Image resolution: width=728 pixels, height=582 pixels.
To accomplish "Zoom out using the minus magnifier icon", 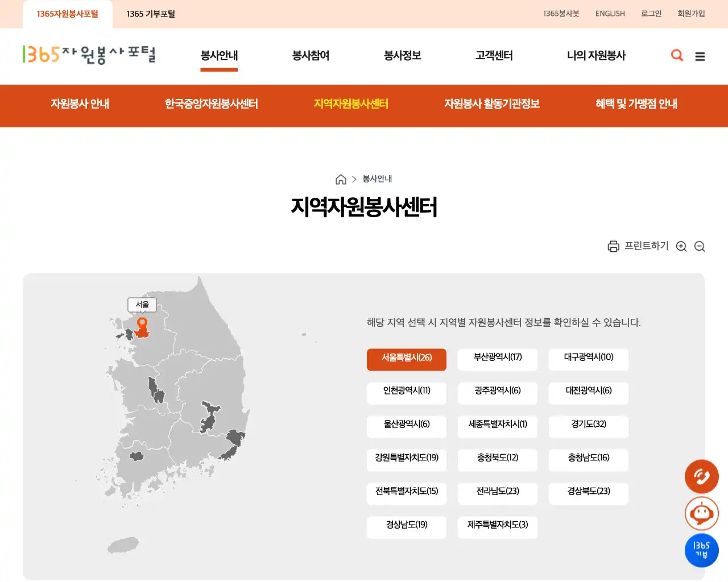I will [x=700, y=246].
